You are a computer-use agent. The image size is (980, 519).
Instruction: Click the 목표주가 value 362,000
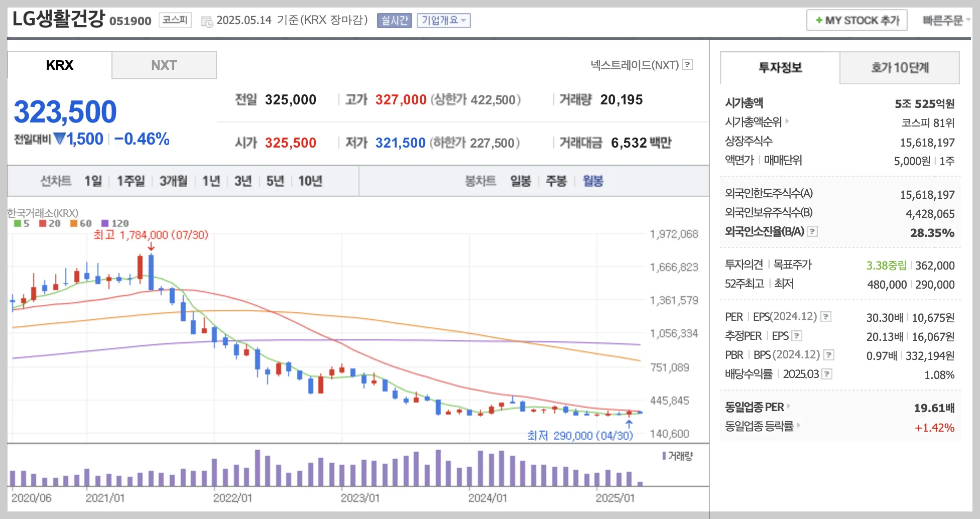pyautogui.click(x=935, y=266)
